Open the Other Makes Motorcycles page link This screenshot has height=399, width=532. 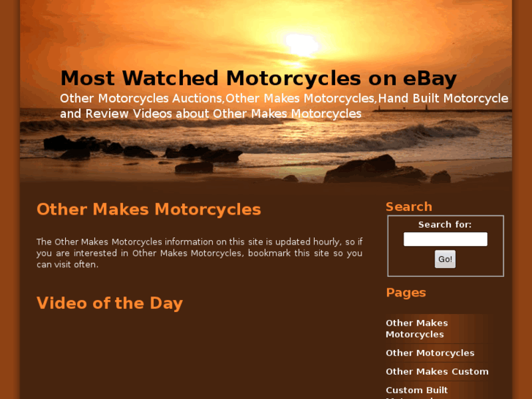pos(416,329)
